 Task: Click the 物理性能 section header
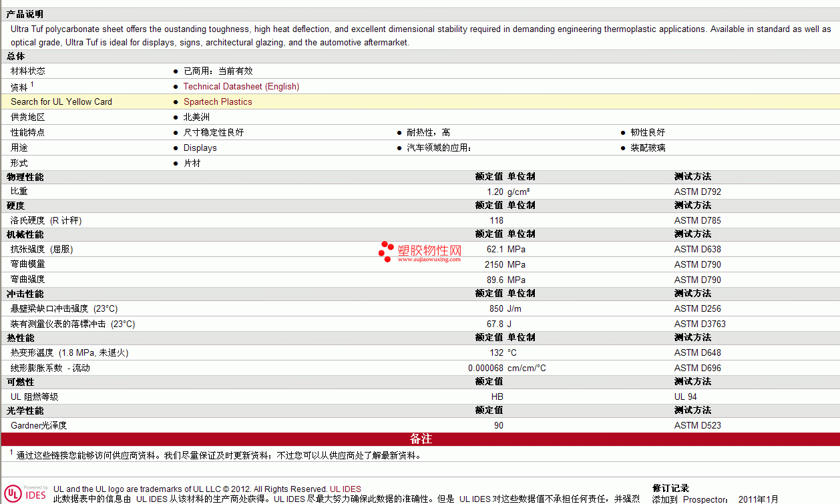point(25,177)
